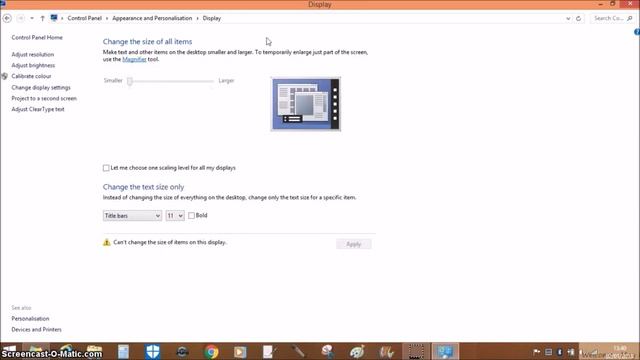Refresh the Display page
The height and width of the screenshot is (360, 640).
point(578,18)
